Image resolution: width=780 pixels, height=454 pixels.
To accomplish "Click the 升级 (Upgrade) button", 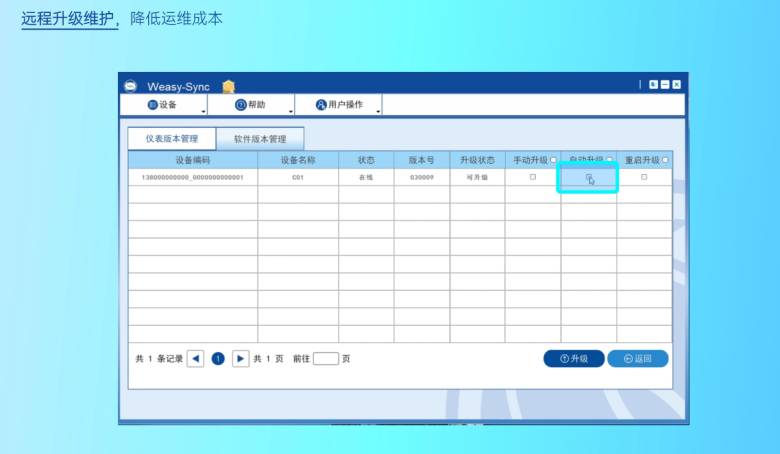I will [x=573, y=358].
